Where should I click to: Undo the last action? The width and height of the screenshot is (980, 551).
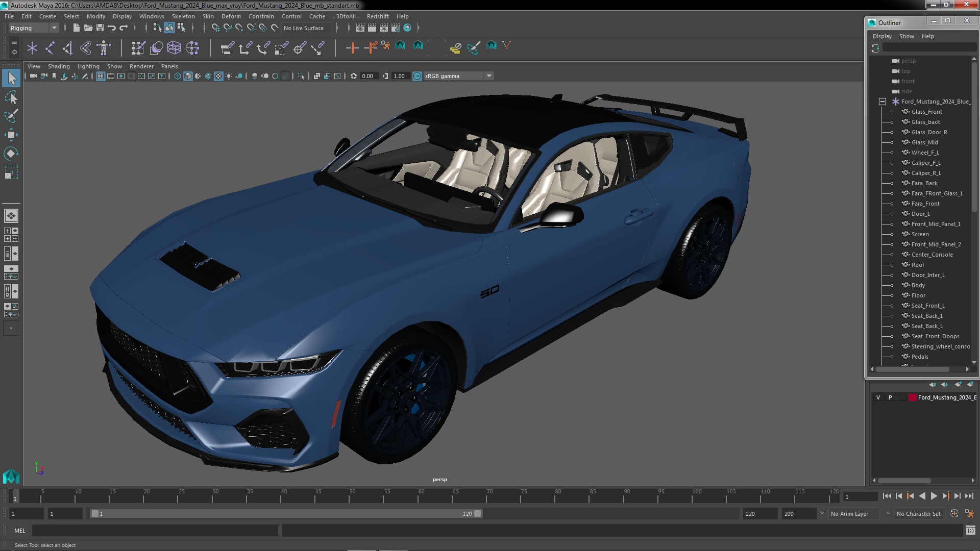click(112, 28)
